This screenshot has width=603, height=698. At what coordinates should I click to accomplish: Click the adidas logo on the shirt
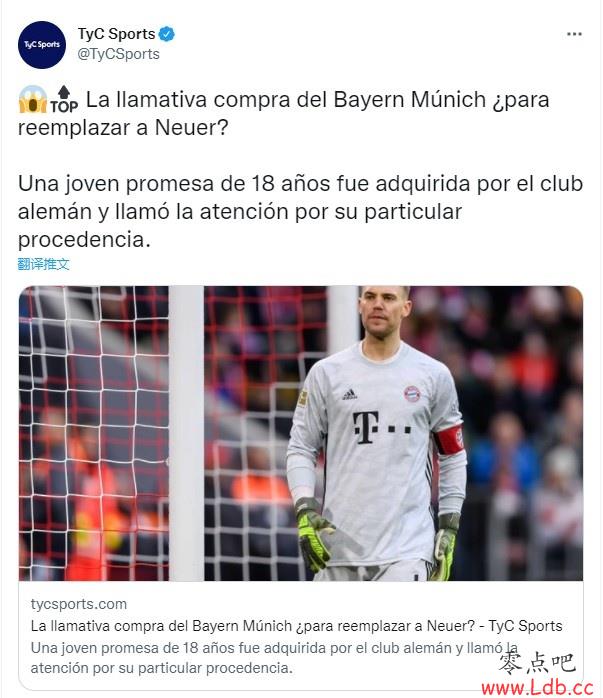(349, 394)
